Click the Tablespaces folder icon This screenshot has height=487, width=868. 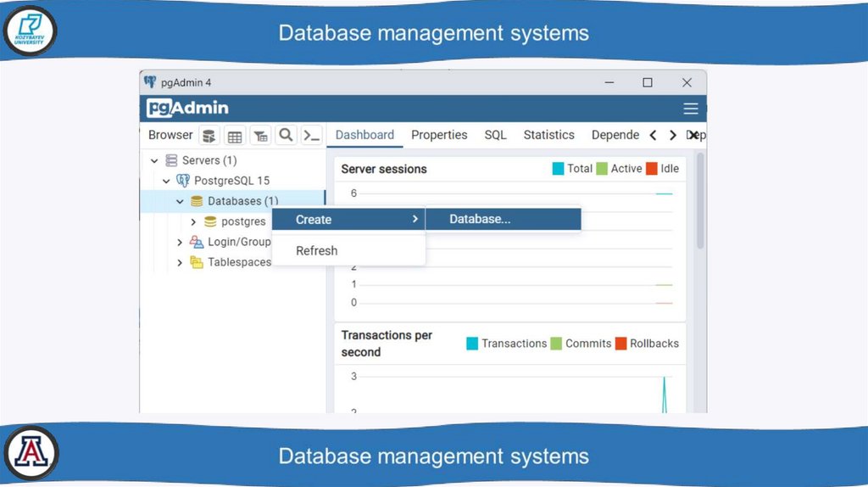[197, 262]
